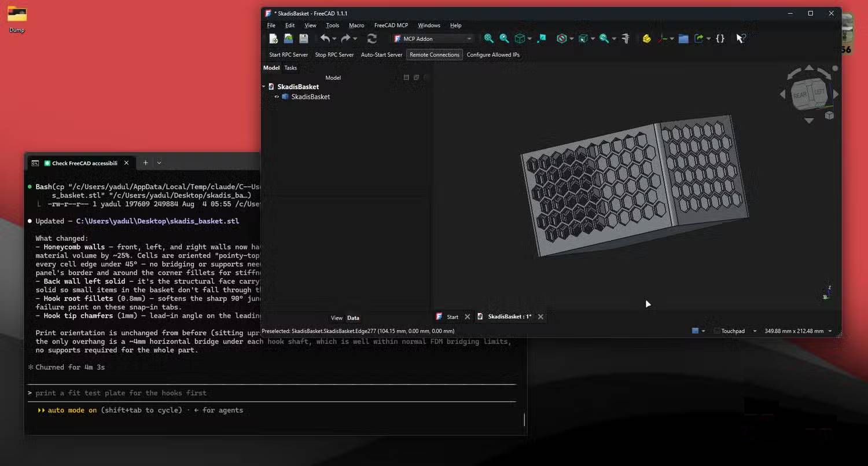This screenshot has width=868, height=466.
Task: Open the terminal tab list dropdown chevron
Action: [x=159, y=163]
